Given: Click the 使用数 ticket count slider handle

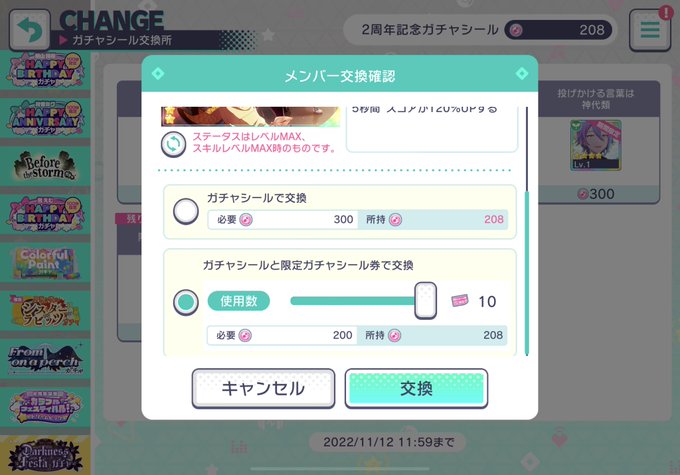Looking at the screenshot, I should click(425, 301).
